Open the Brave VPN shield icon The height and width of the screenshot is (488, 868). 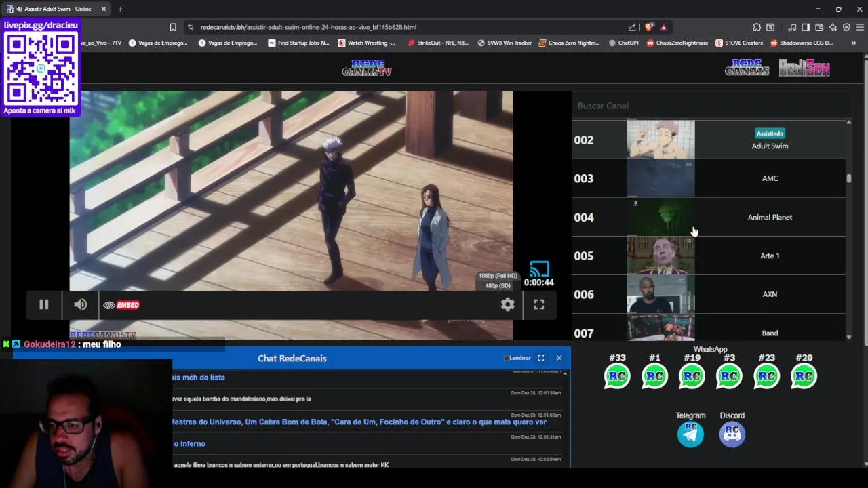pyautogui.click(x=846, y=27)
